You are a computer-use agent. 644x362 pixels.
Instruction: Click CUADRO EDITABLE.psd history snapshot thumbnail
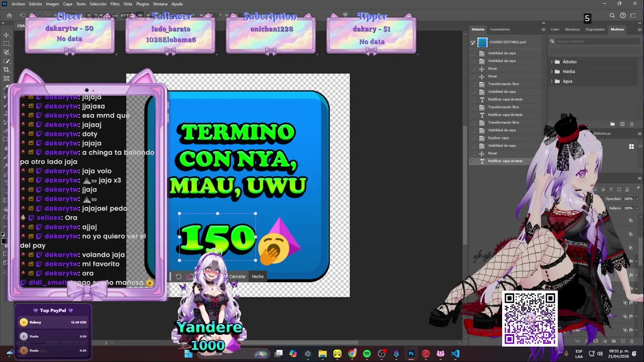tap(482, 42)
